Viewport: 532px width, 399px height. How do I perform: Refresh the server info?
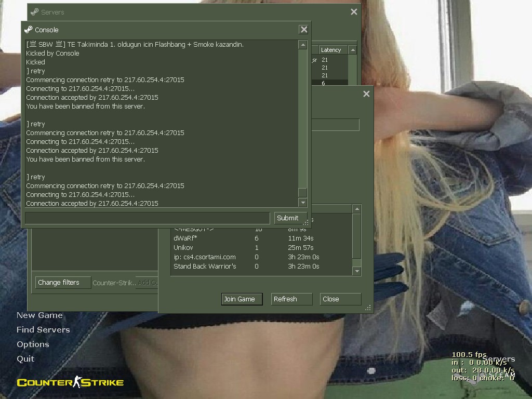(291, 299)
